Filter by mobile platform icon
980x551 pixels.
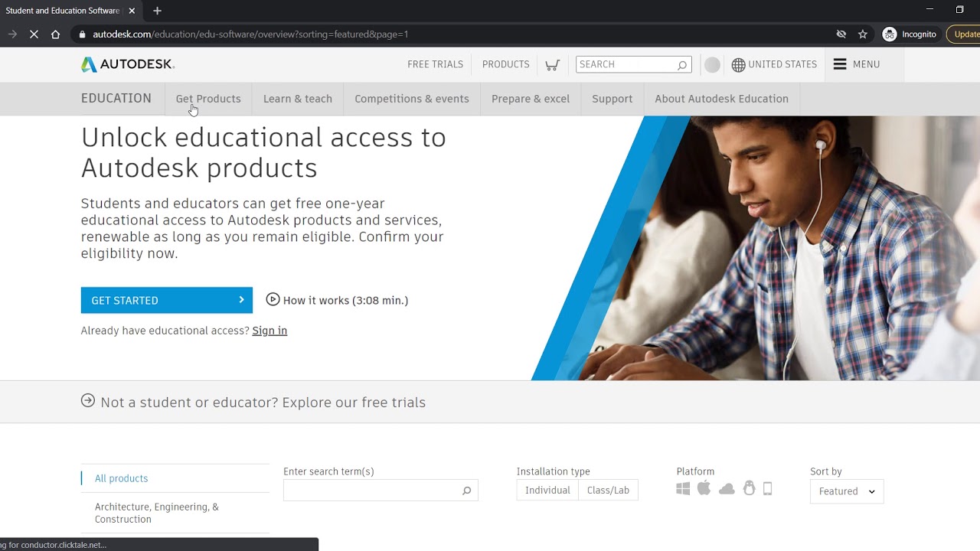coord(768,488)
